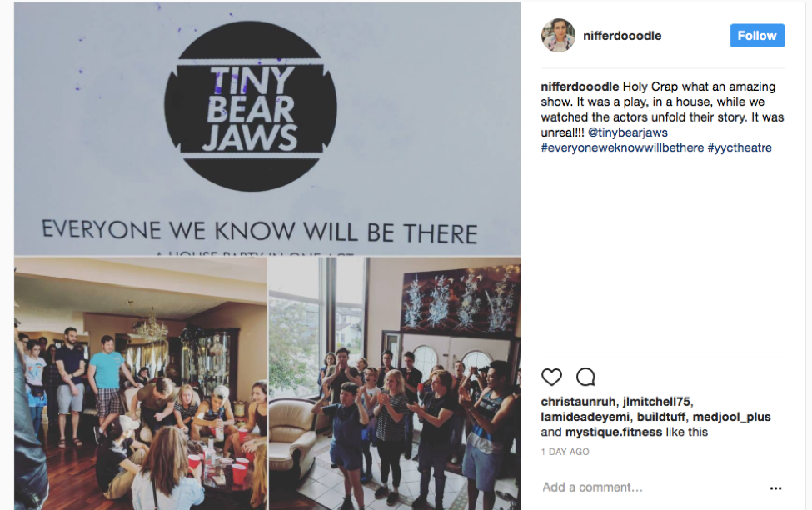View jlmitchell75's profile from the likes
This screenshot has width=812, height=510.
[x=656, y=402]
